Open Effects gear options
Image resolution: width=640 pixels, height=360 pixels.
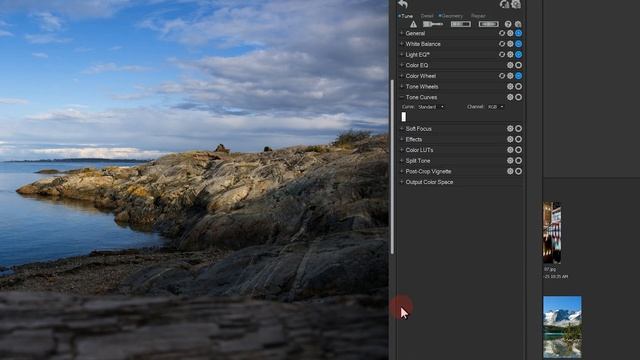point(510,139)
